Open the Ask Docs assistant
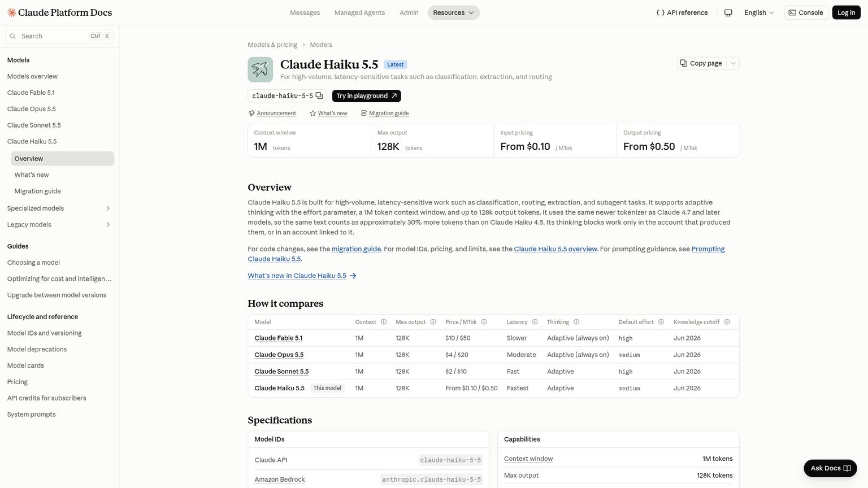Viewport: 868px width, 488px height. pos(830,468)
